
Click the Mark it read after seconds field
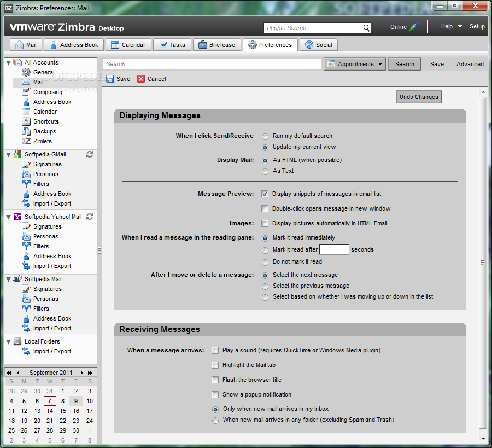334,249
